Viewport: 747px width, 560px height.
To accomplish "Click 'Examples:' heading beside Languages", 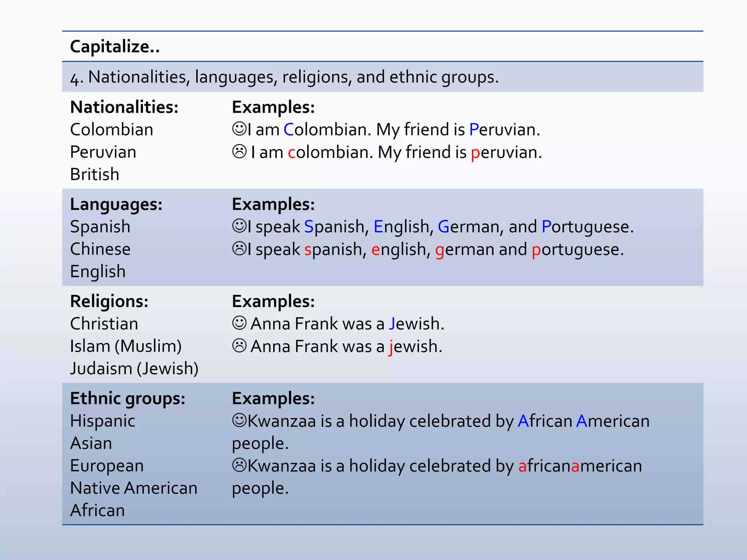I will click(x=274, y=205).
